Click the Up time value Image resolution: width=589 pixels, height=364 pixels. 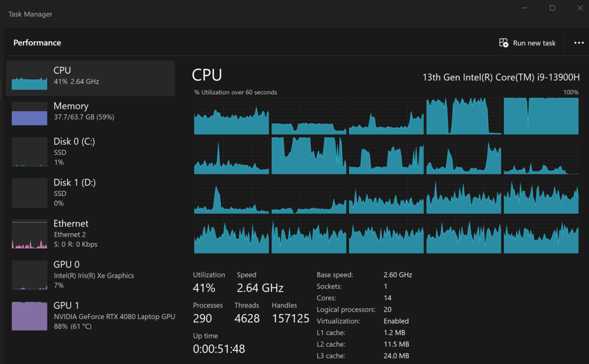pos(219,349)
